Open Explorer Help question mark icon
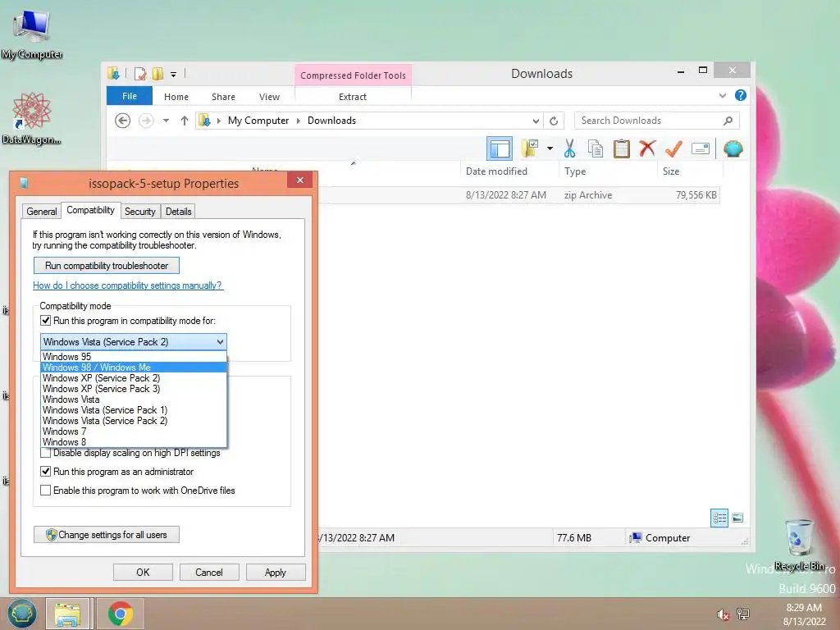Image resolution: width=840 pixels, height=630 pixels. pyautogui.click(x=741, y=95)
